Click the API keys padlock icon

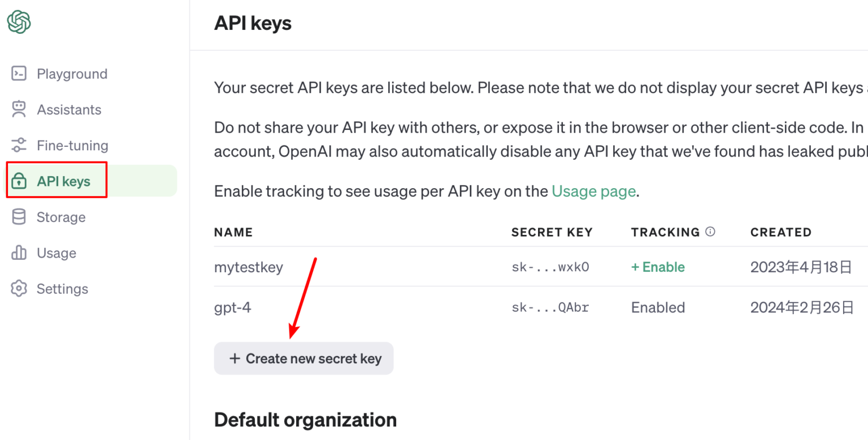[x=19, y=181]
